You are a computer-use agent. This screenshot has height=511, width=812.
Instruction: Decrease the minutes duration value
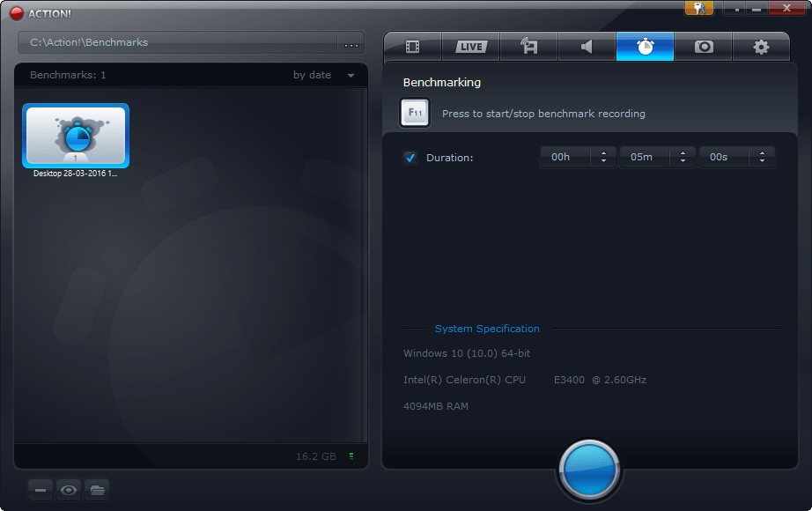point(683,160)
